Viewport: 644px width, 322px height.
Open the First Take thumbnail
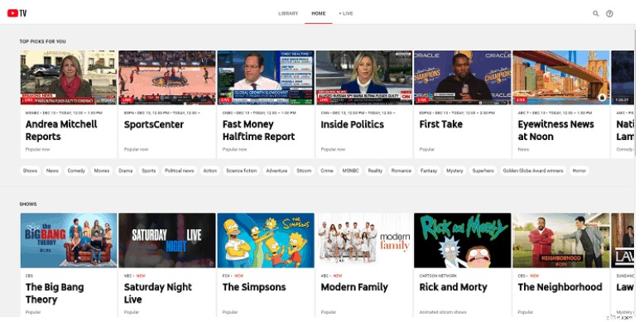(463, 77)
